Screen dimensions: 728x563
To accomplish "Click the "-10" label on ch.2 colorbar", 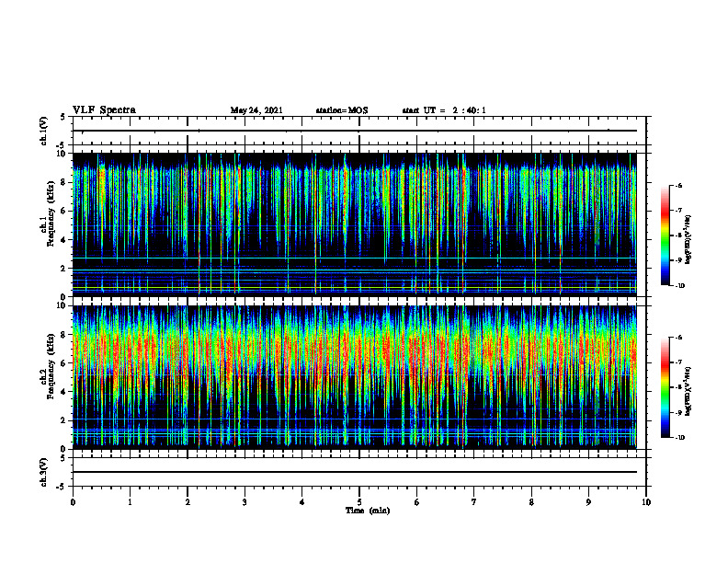I will tap(679, 438).
